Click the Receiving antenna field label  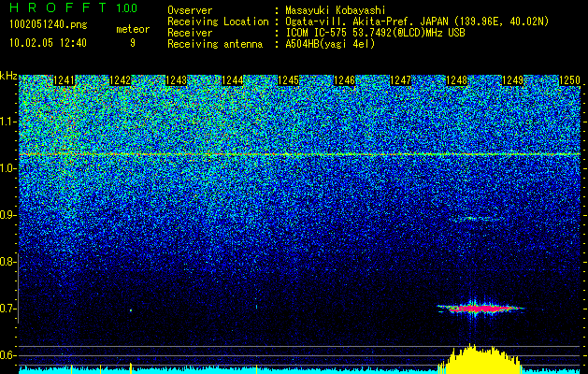(215, 44)
